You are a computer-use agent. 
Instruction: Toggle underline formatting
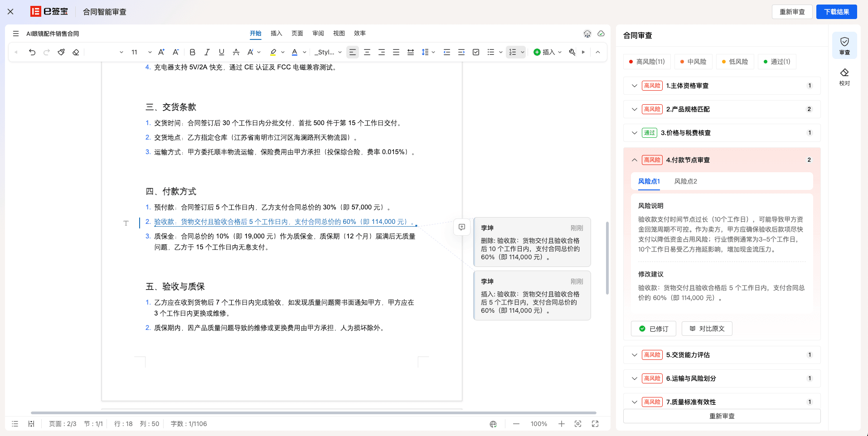(221, 52)
